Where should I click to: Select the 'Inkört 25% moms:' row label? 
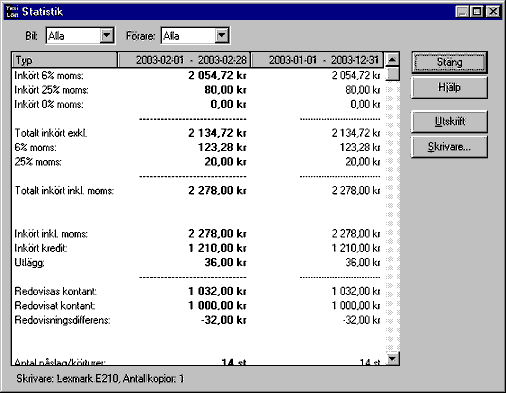pos(51,90)
